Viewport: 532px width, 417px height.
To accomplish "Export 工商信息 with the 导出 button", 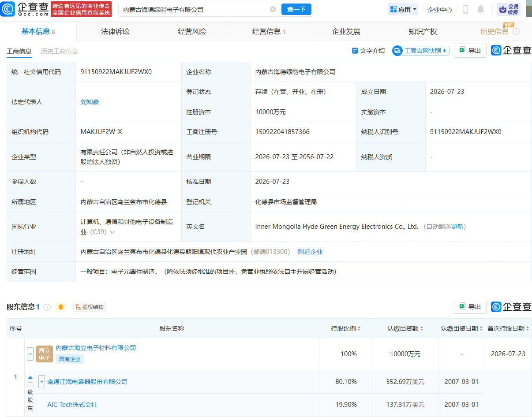I will pyautogui.click(x=470, y=51).
